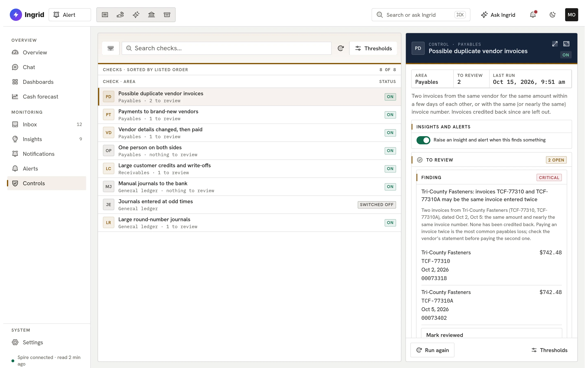
Task: Click the Ingrid lightning bolt logo
Action: point(16,15)
